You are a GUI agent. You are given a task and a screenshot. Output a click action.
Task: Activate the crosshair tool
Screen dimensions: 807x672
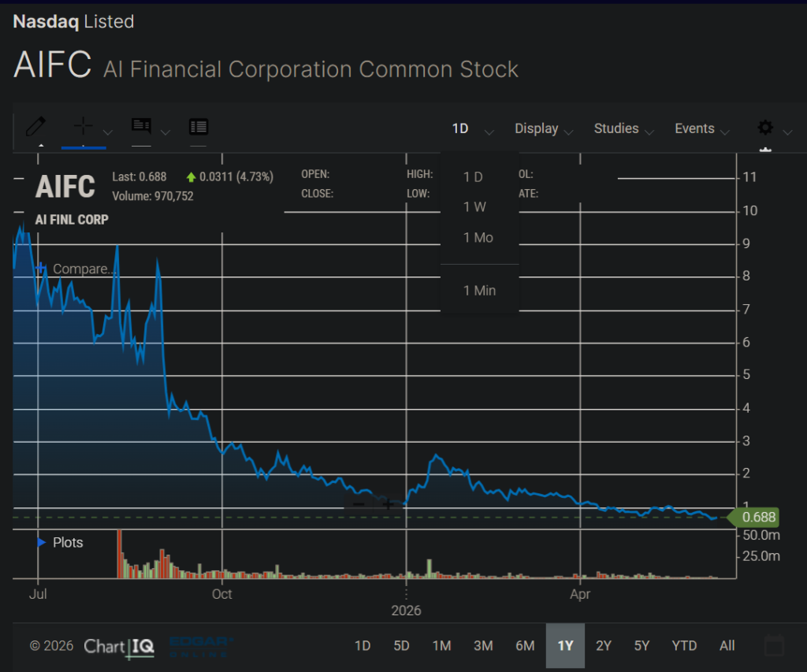pyautogui.click(x=83, y=125)
